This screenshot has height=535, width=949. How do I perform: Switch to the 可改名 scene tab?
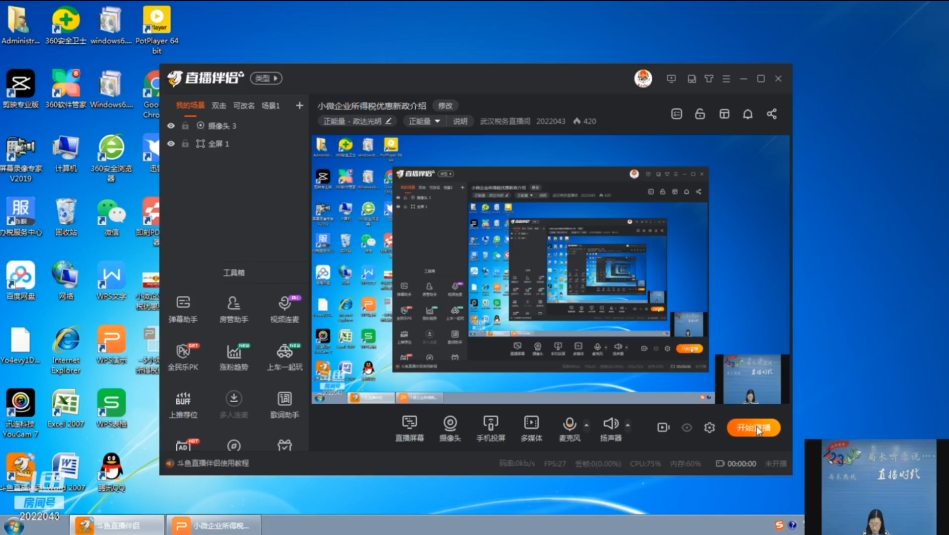click(x=244, y=105)
